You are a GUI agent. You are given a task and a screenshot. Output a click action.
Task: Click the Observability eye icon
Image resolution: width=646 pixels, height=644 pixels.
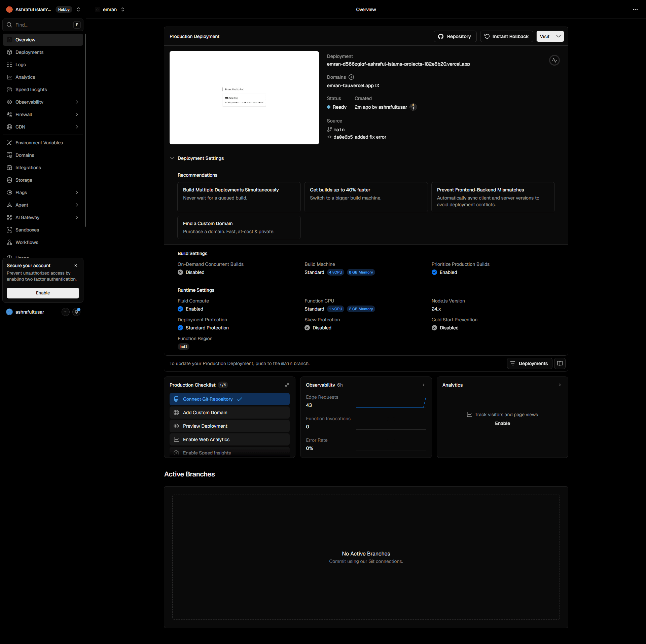(9, 102)
